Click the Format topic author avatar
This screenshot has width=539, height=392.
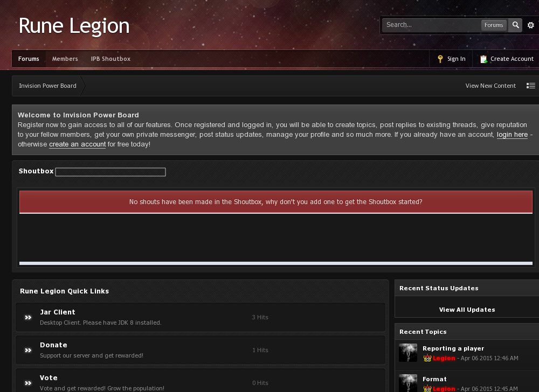tap(408, 383)
